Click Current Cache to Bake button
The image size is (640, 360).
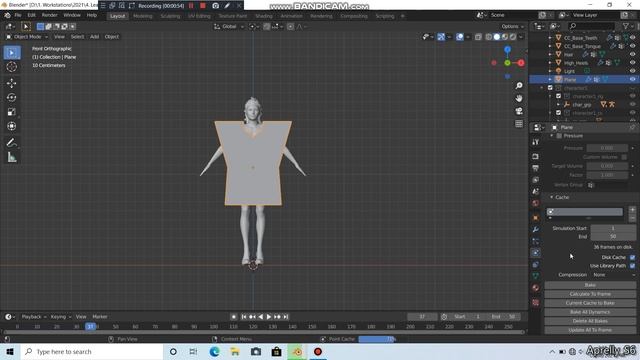[590, 303]
